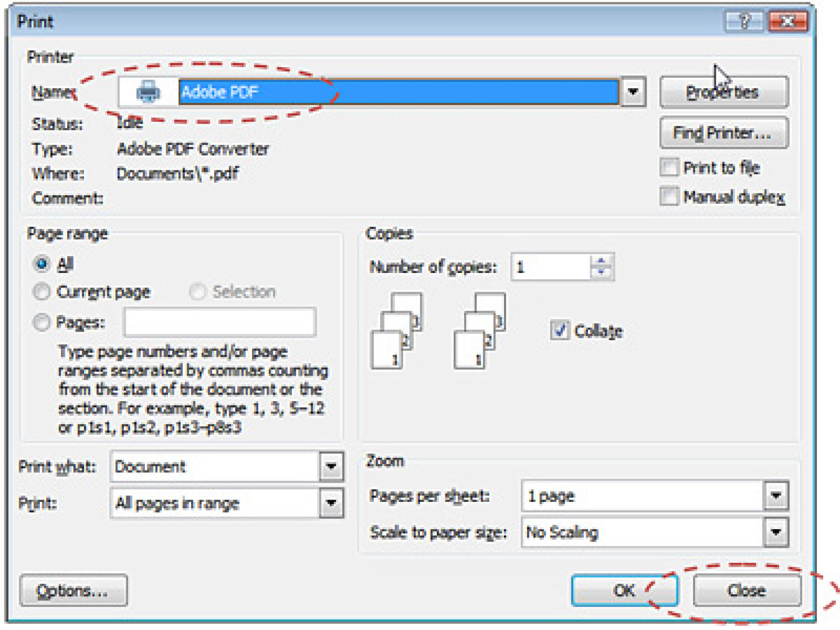
Task: Enable the Print to file checkbox
Action: point(669,167)
